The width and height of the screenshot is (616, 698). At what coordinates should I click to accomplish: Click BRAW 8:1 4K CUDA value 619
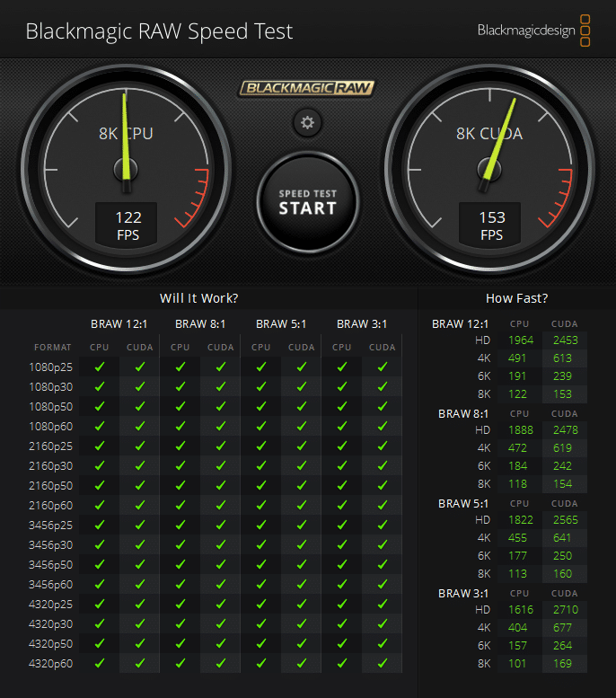coord(562,448)
